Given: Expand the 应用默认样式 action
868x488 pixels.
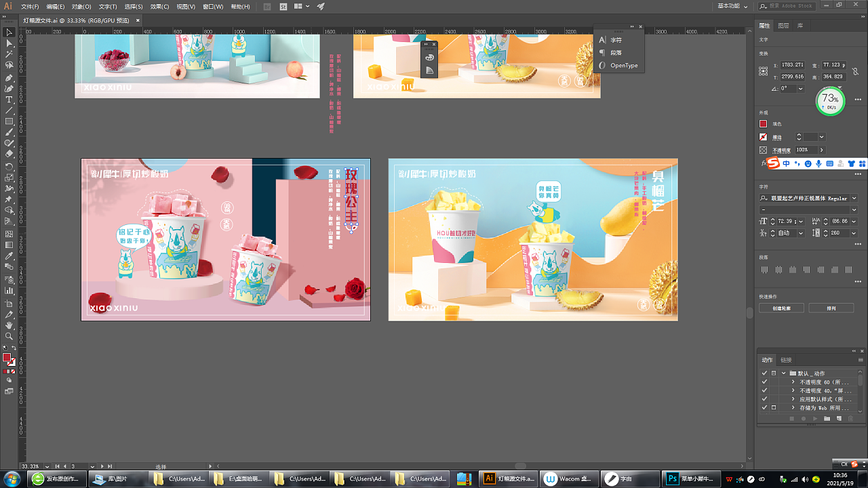Looking at the screenshot, I should (793, 399).
